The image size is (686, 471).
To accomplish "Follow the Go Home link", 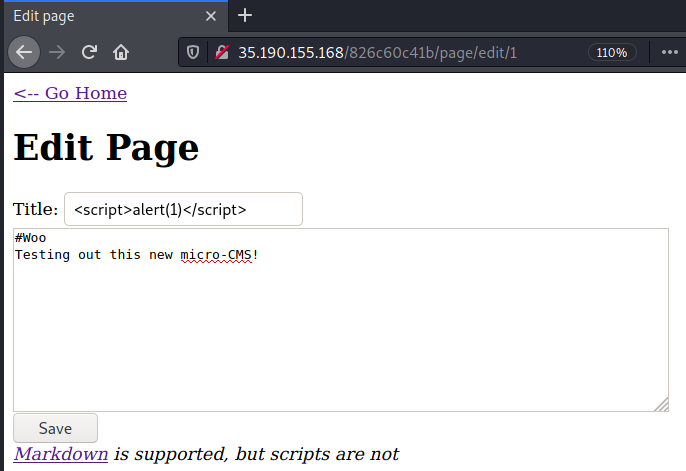I will tap(70, 93).
